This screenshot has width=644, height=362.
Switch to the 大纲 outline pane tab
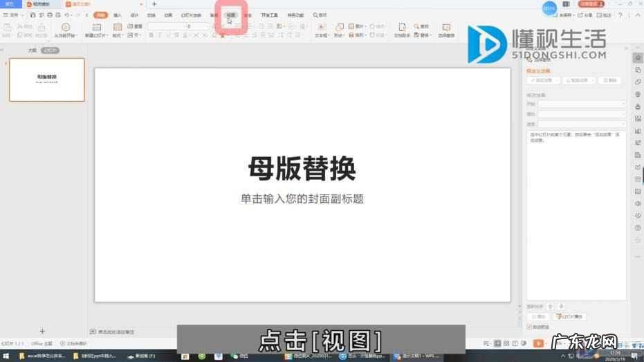tap(33, 51)
